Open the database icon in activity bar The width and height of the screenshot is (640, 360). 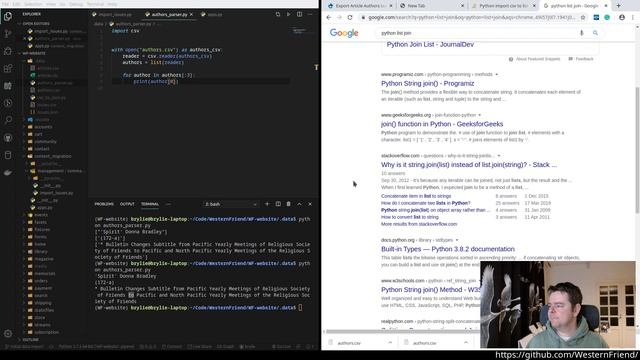(x=8, y=155)
